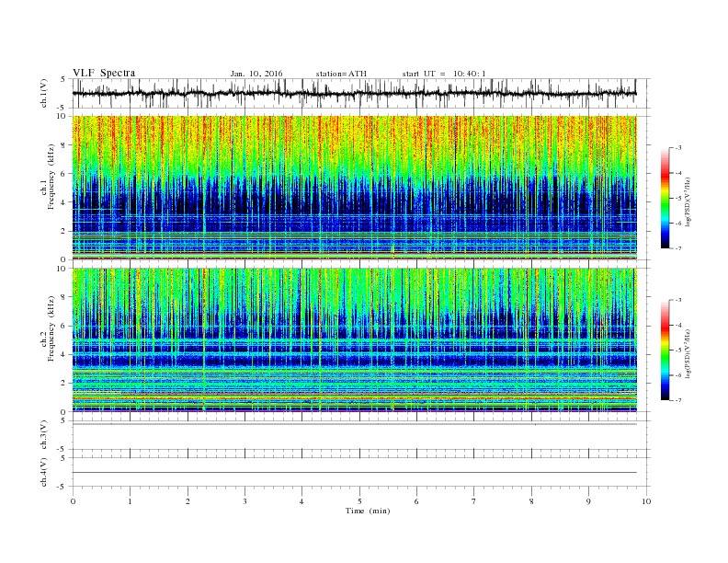Click the ch.2 colorbar "-5" tick label
Screen dimensions: 728x563
pyautogui.click(x=677, y=350)
